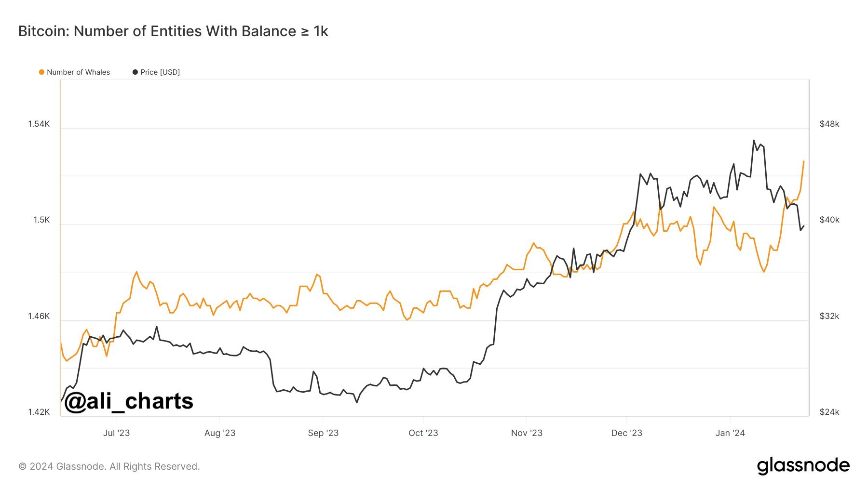Select the Sep '23 axis tick label
Screen dimensions: 868x488
tap(323, 433)
